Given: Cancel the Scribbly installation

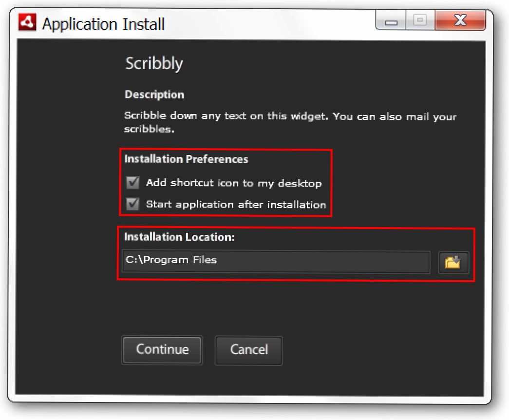Looking at the screenshot, I should point(248,350).
